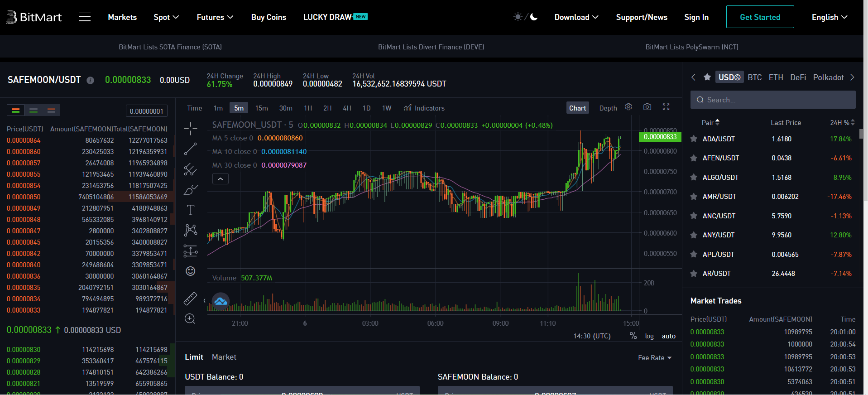Switch to light theme sun icon
868x395 pixels.
tap(518, 17)
